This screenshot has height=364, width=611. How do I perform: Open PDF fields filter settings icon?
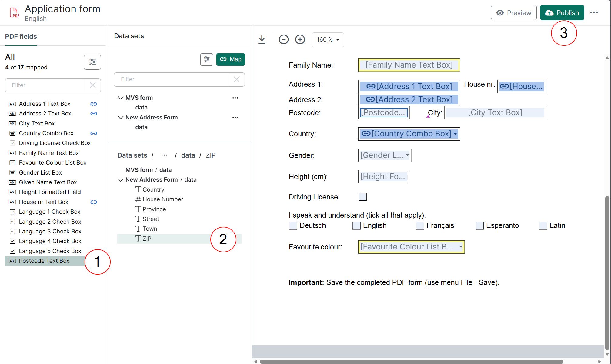tap(92, 62)
